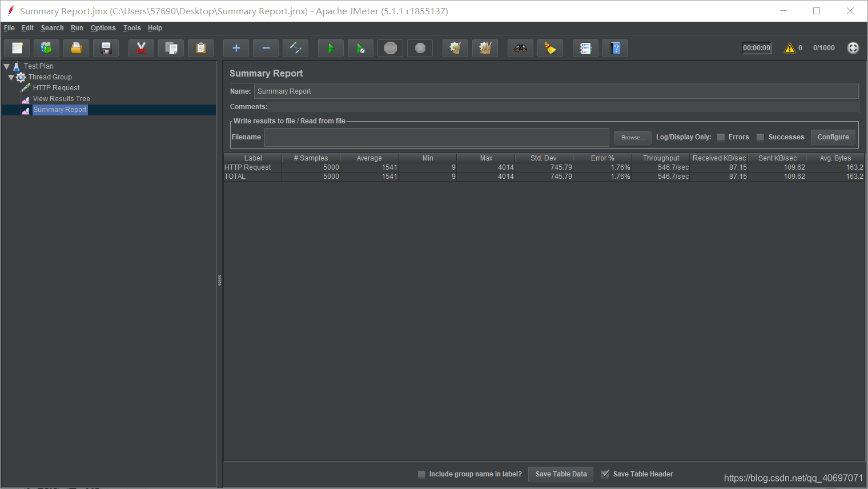Screen dimensions: 868x489
Task: Collapse the Test Plan tree node
Action: point(7,66)
